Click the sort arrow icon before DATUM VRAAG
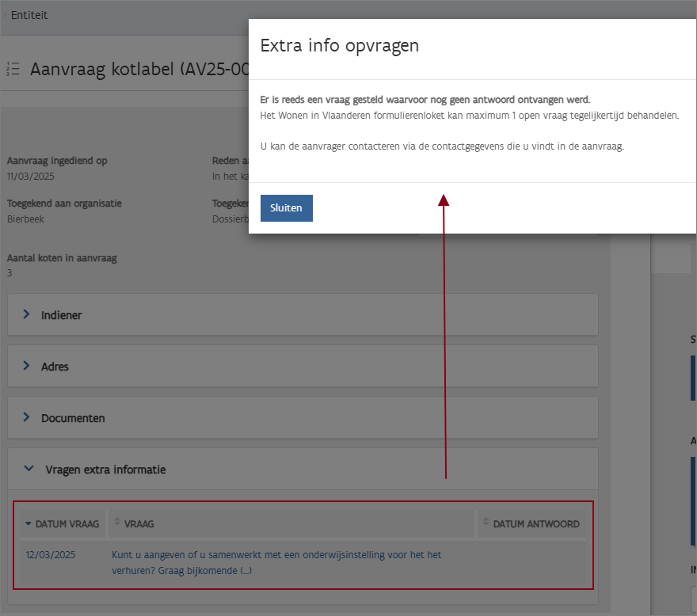 [x=29, y=524]
